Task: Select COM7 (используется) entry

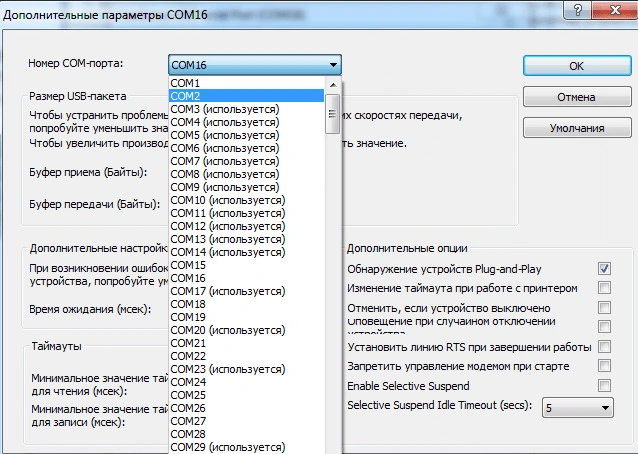Action: [x=247, y=161]
